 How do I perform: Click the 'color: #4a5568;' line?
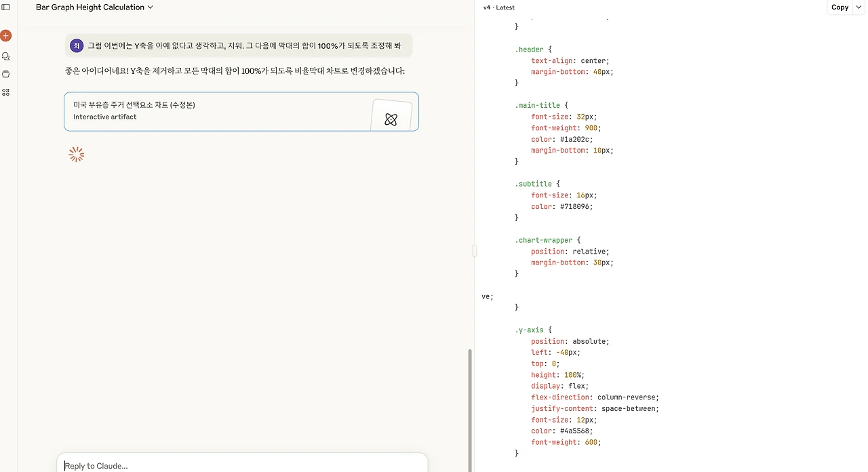tap(561, 431)
